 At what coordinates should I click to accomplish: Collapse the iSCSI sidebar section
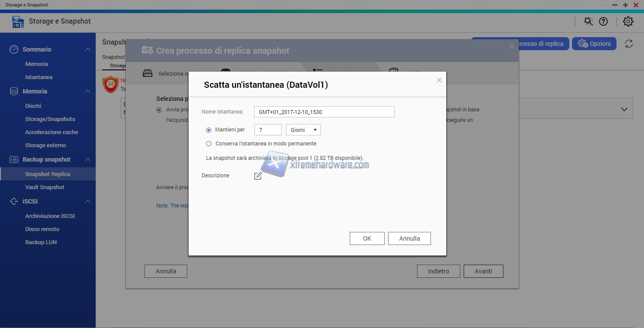(x=88, y=201)
